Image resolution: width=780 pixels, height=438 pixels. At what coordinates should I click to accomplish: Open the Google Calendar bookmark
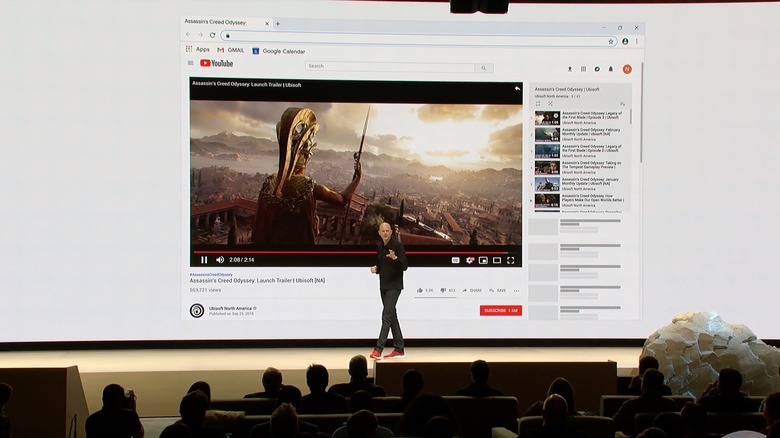coord(279,51)
